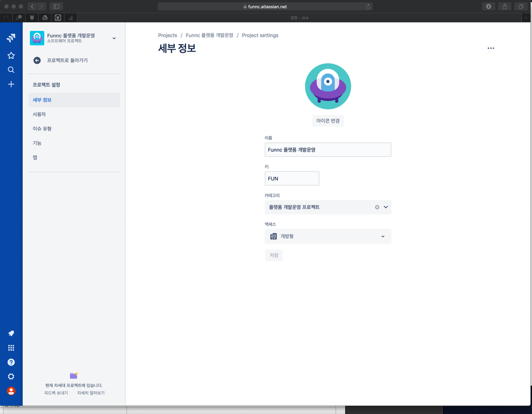Screen dimensions: 532x414
Task: Open user profile avatar icon
Action: pyautogui.click(x=11, y=391)
